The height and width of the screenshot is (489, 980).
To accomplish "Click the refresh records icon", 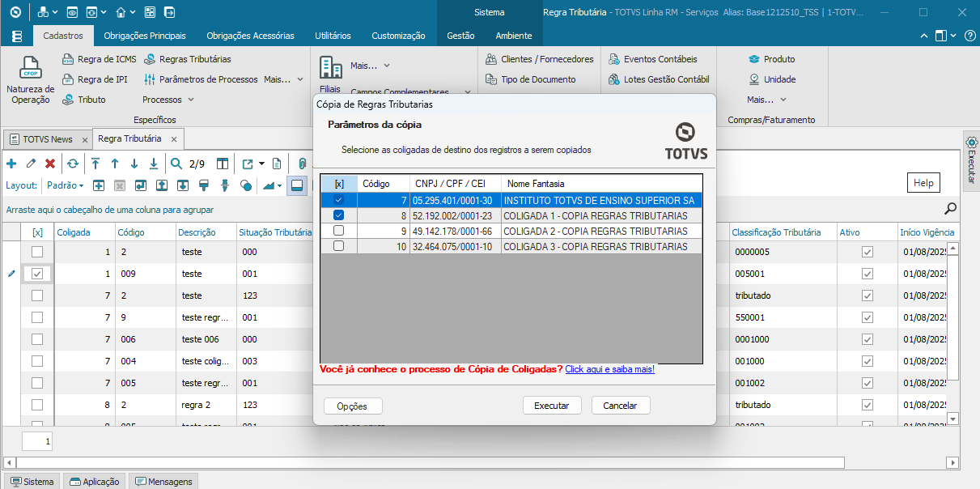I will point(73,164).
